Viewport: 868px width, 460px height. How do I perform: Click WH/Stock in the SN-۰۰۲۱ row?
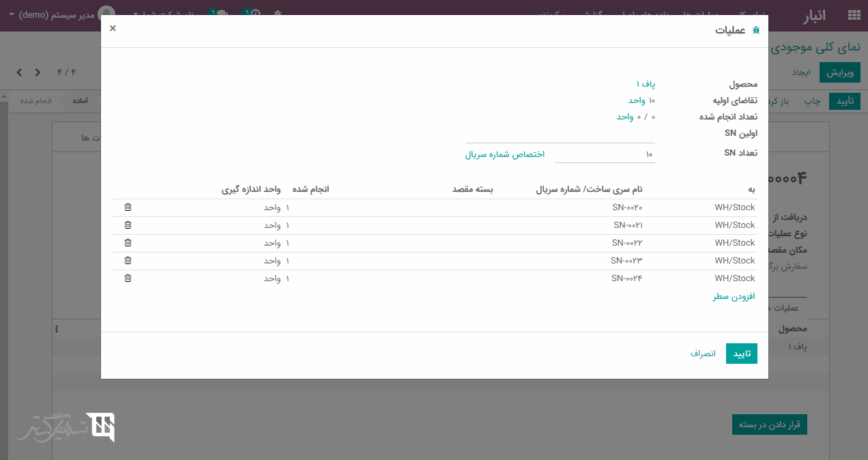(735, 225)
